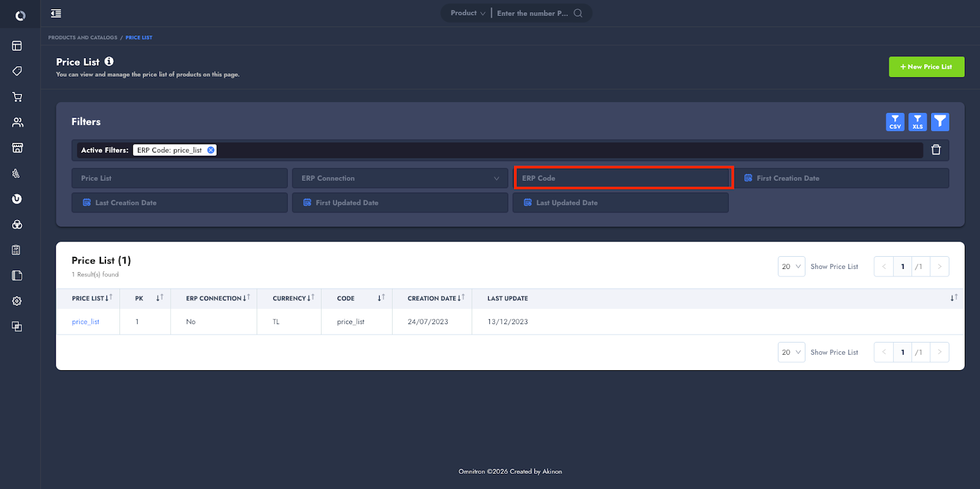Click the XLS export filter icon
980x489 pixels.
tap(917, 122)
